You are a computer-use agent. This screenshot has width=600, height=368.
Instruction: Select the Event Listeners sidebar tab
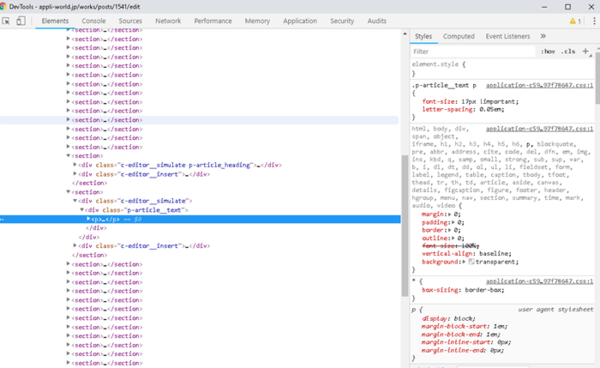point(508,36)
